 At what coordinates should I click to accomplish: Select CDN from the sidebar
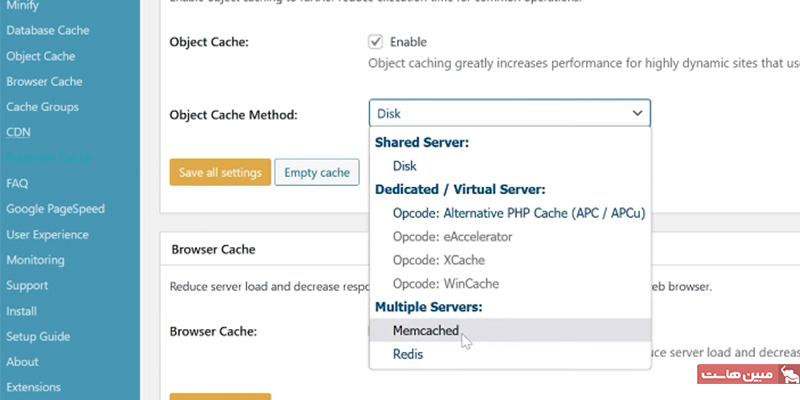click(x=18, y=132)
